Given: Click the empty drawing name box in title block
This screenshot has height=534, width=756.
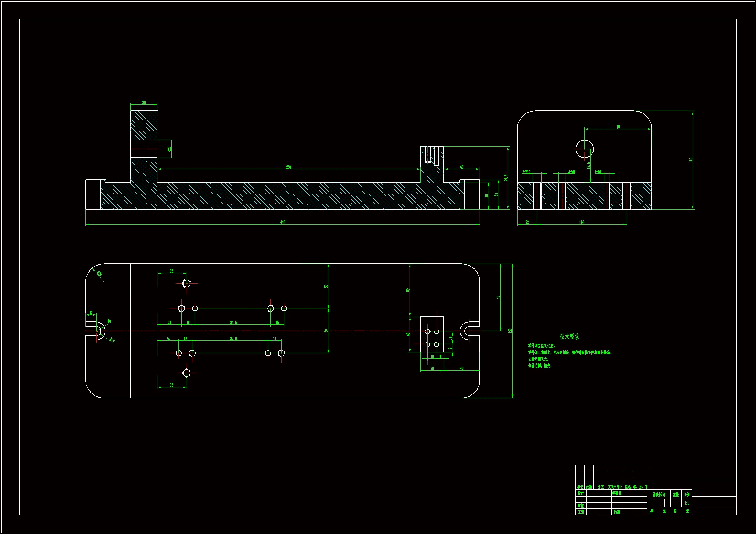Looking at the screenshot, I should pos(714,488).
